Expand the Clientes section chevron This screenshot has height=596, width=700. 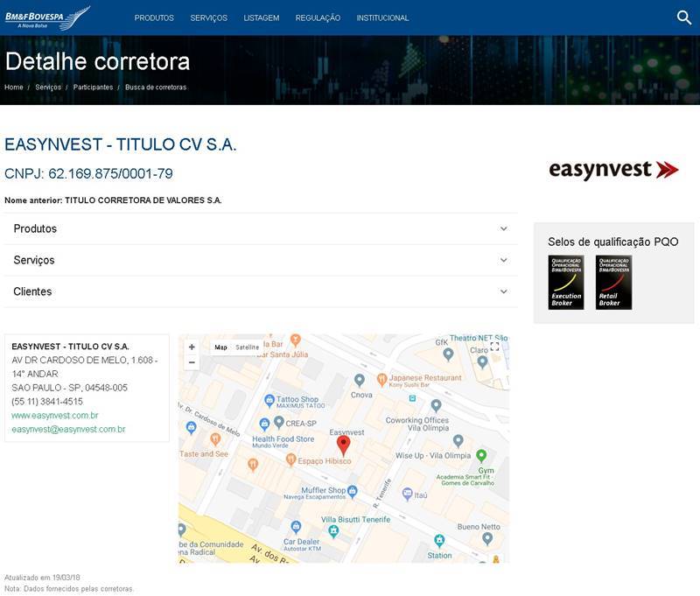[504, 291]
